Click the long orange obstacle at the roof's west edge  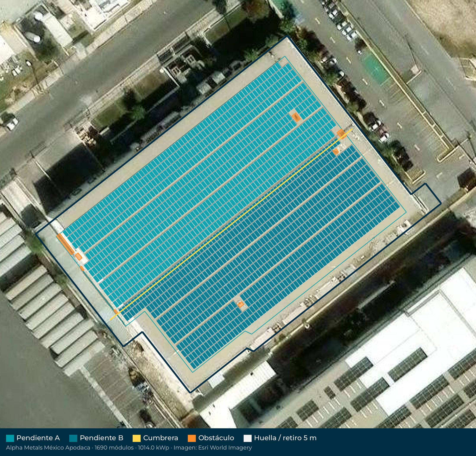65,244
